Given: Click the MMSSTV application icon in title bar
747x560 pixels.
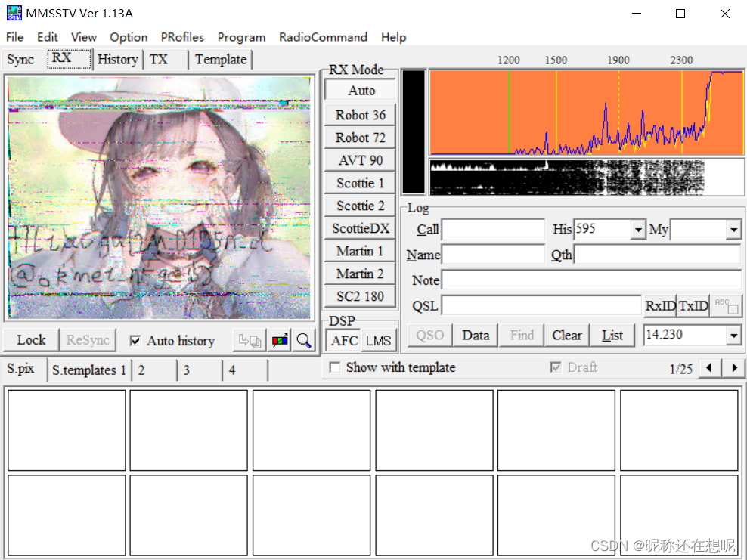Looking at the screenshot, I should tap(14, 13).
